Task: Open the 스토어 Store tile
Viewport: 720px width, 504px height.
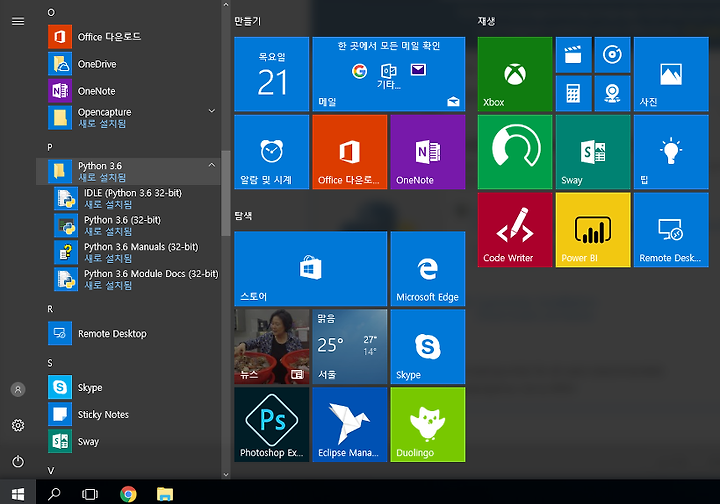Action: tap(310, 269)
